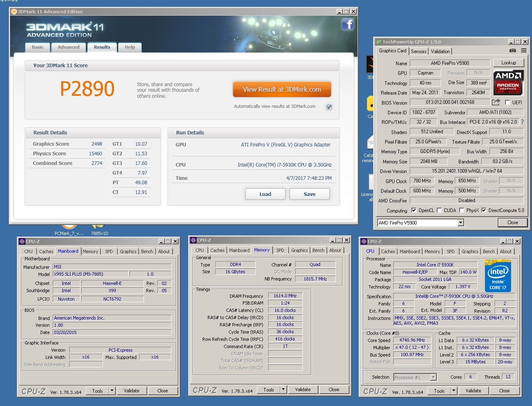Click the GPU-Z screenshot camera icon

[512, 51]
